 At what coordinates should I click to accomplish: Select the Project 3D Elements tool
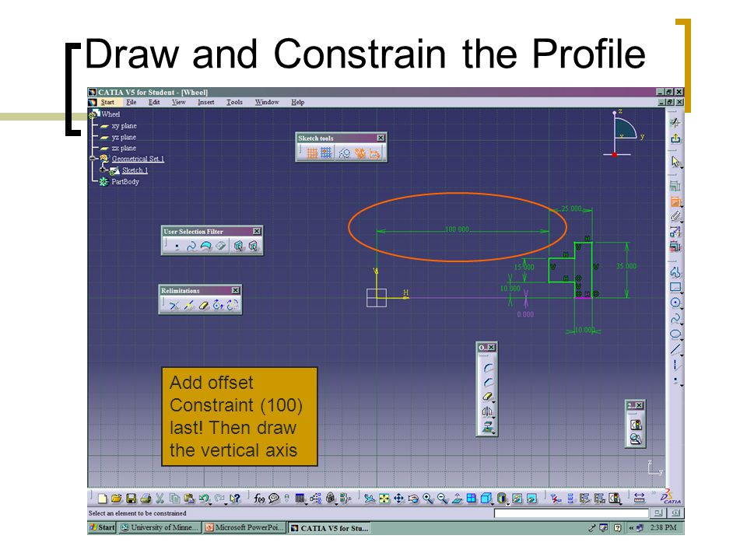[x=487, y=427]
